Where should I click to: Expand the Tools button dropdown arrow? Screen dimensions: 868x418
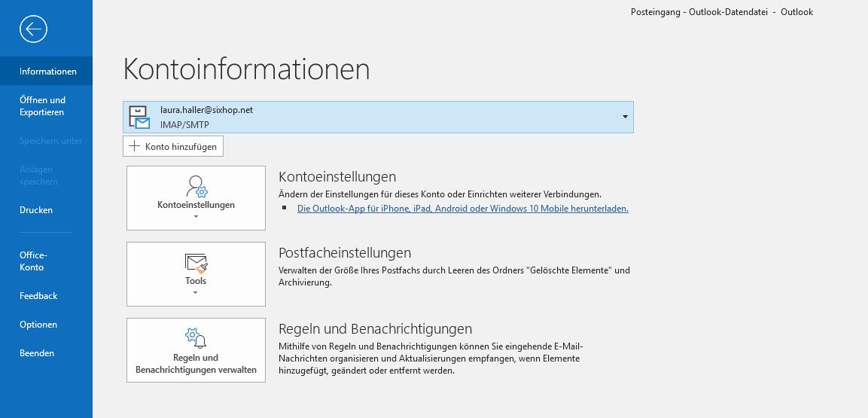[196, 292]
